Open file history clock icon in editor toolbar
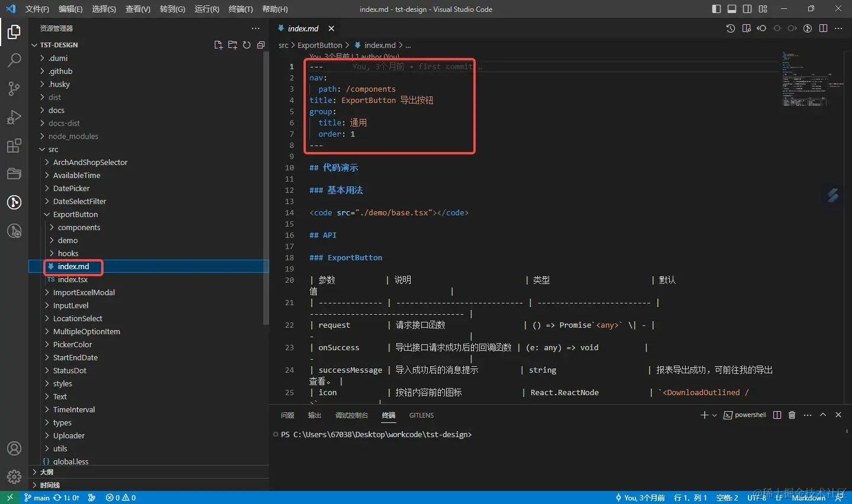 [731, 28]
